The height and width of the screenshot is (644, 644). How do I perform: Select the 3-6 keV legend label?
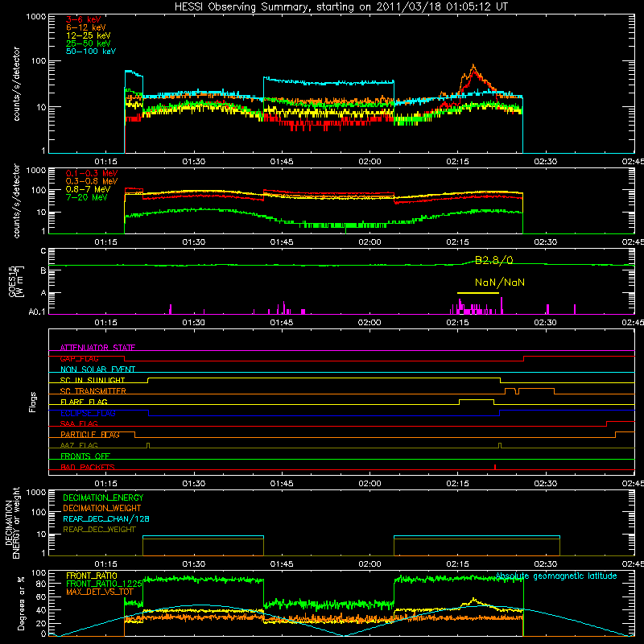83,19
